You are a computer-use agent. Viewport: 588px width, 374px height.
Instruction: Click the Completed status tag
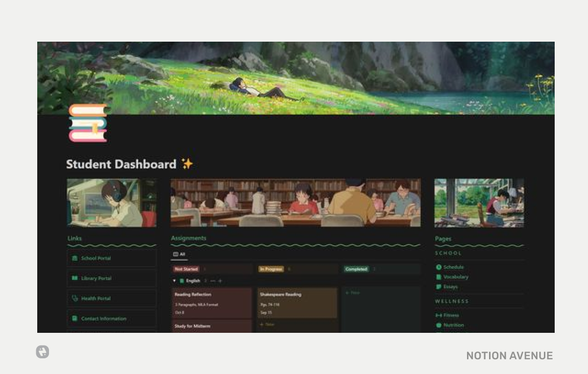point(356,269)
